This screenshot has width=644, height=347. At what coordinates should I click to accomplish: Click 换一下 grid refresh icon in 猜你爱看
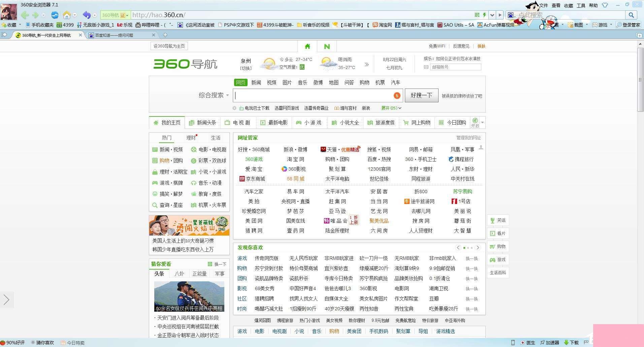coord(210,264)
